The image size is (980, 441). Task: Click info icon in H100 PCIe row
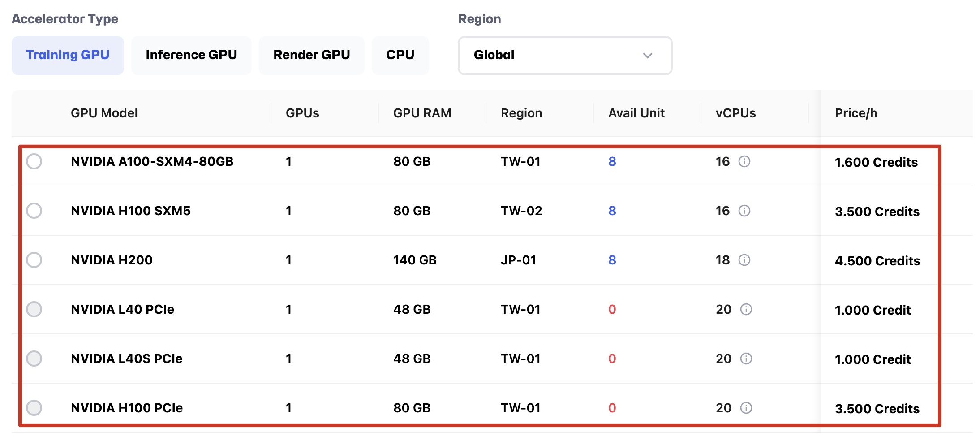point(746,408)
